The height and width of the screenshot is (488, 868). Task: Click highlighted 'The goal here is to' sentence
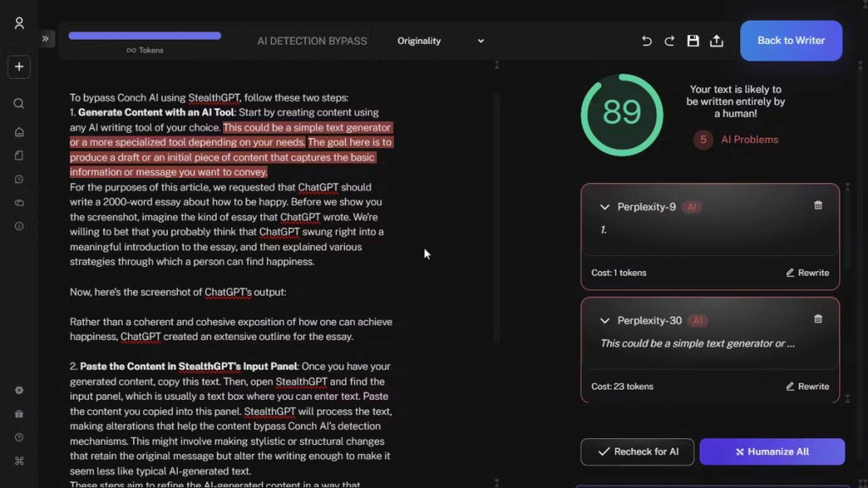pos(231,157)
